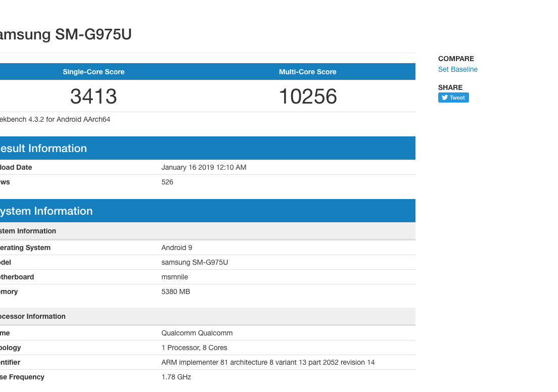Click the Result Information section header

[43, 148]
